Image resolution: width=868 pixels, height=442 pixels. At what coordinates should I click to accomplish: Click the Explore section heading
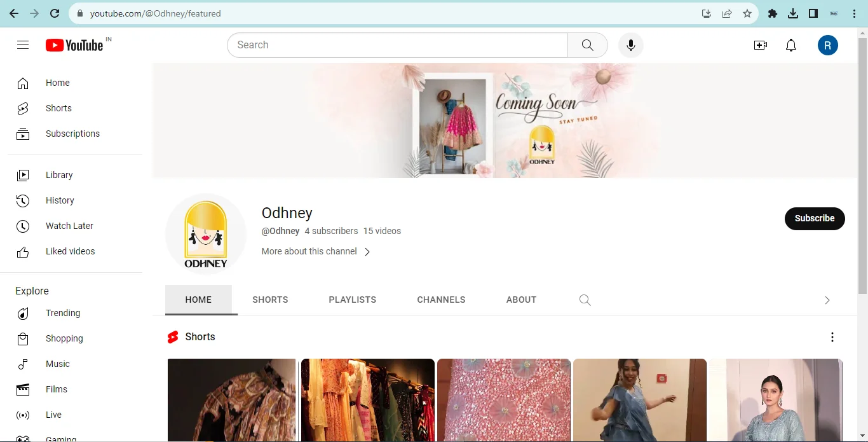tap(32, 291)
